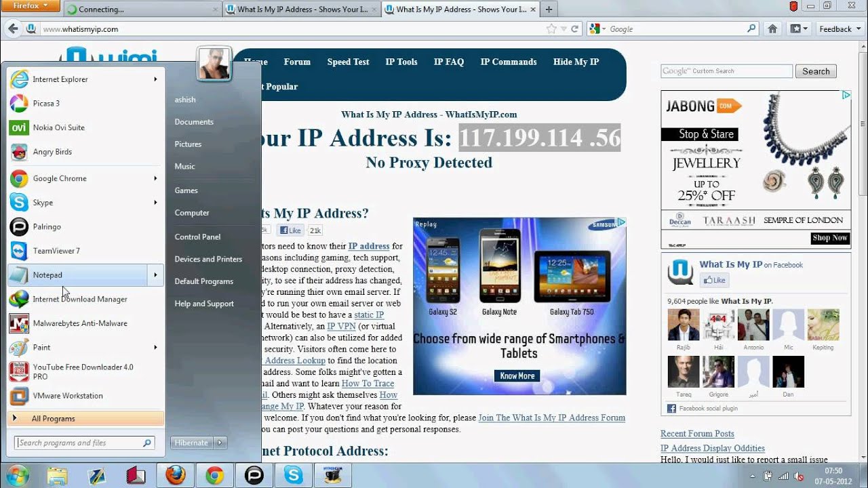Open IP Commands nav link

(x=509, y=62)
